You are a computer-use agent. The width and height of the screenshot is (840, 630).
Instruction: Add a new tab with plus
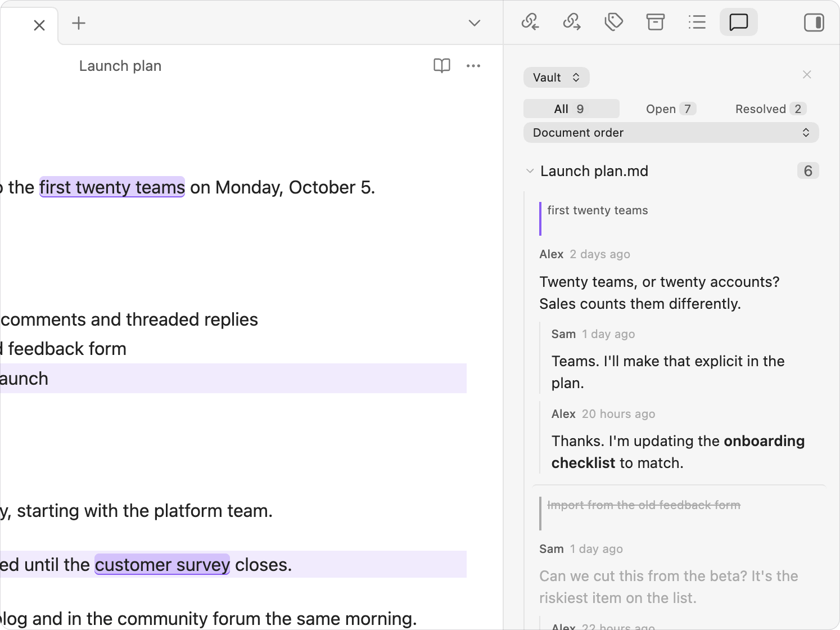pyautogui.click(x=79, y=23)
